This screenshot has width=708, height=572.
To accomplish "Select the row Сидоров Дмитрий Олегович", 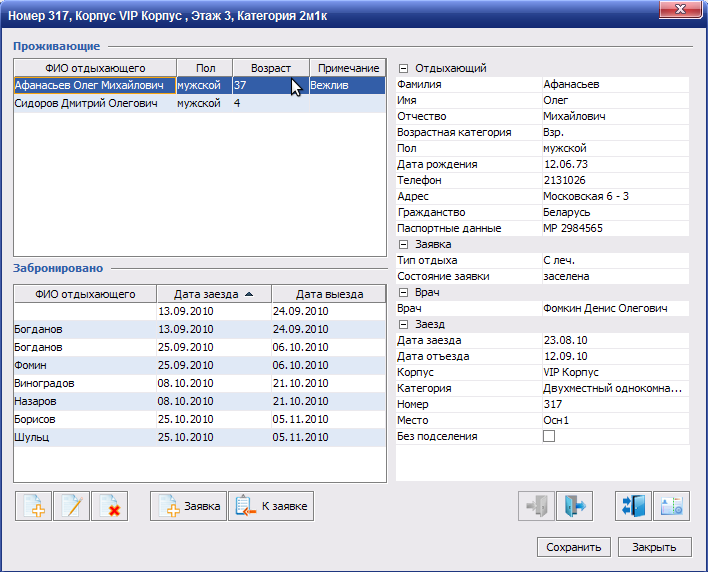I will tap(200, 103).
